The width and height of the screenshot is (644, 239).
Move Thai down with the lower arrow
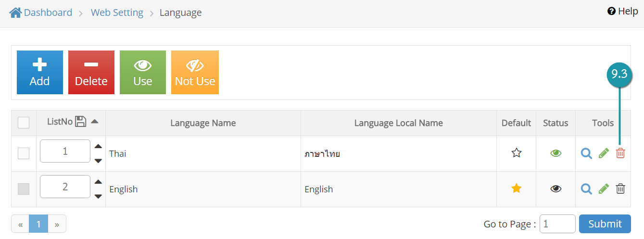click(x=98, y=161)
